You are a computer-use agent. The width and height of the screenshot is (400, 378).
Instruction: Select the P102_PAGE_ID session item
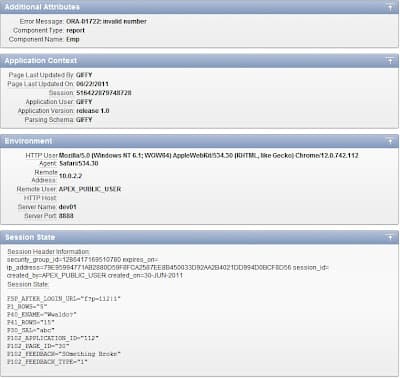pos(38,346)
